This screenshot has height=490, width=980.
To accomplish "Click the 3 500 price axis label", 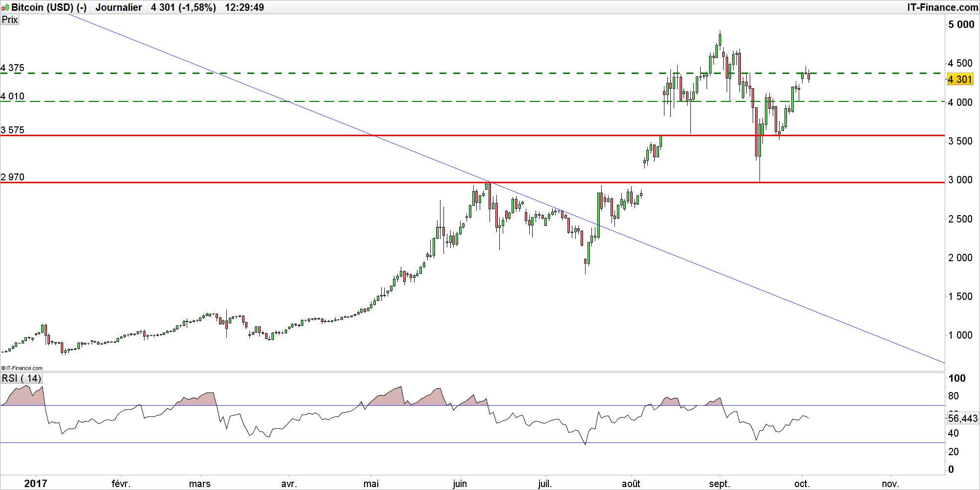I will [x=960, y=141].
